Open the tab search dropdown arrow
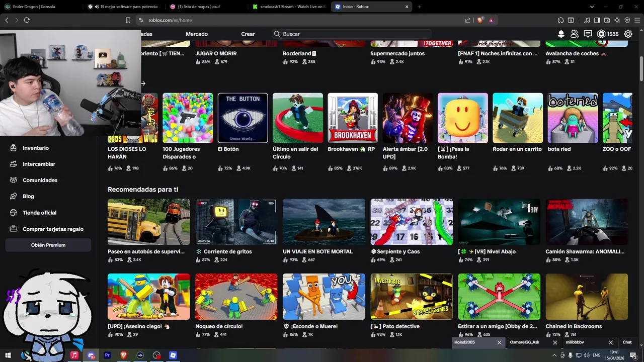Image resolution: width=644 pixels, height=362 pixels. pos(592,7)
